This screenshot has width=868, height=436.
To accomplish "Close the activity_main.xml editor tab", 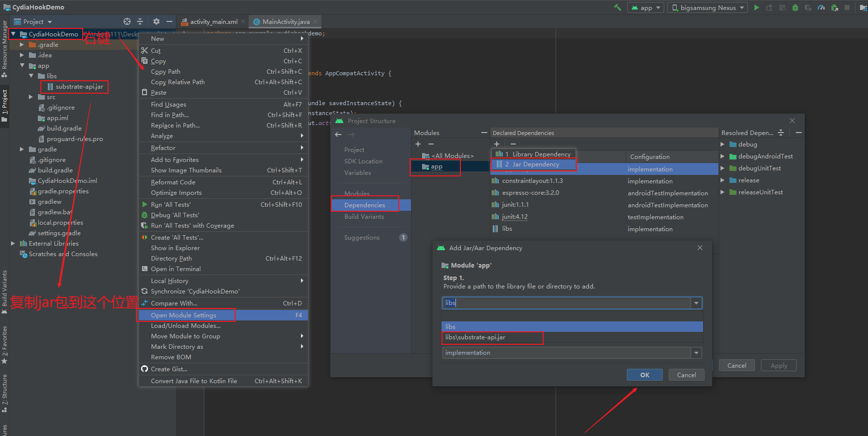I will click(x=243, y=21).
